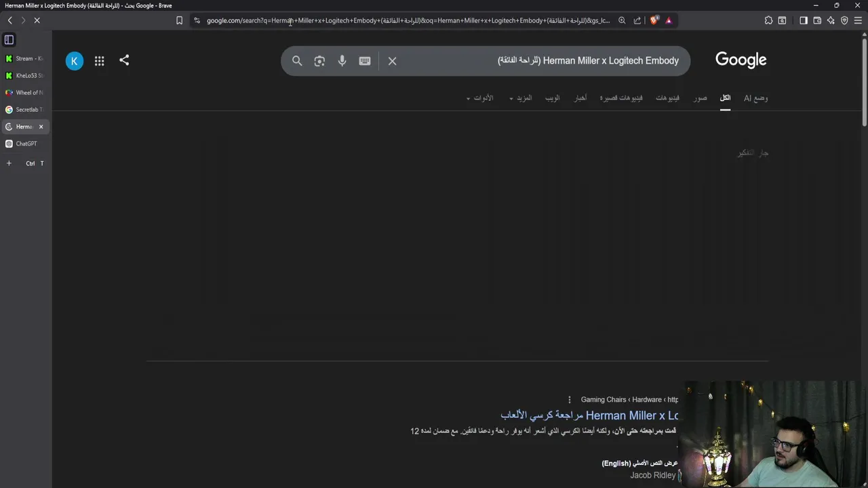This screenshot has width=868, height=488.
Task: Open the فيديوهات قصيرة short videos tab
Action: [620, 98]
